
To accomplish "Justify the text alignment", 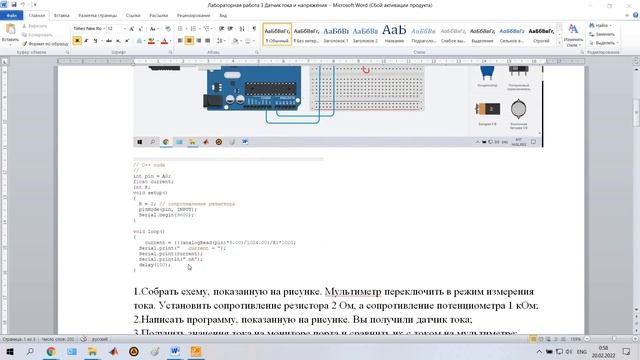I will (207, 41).
